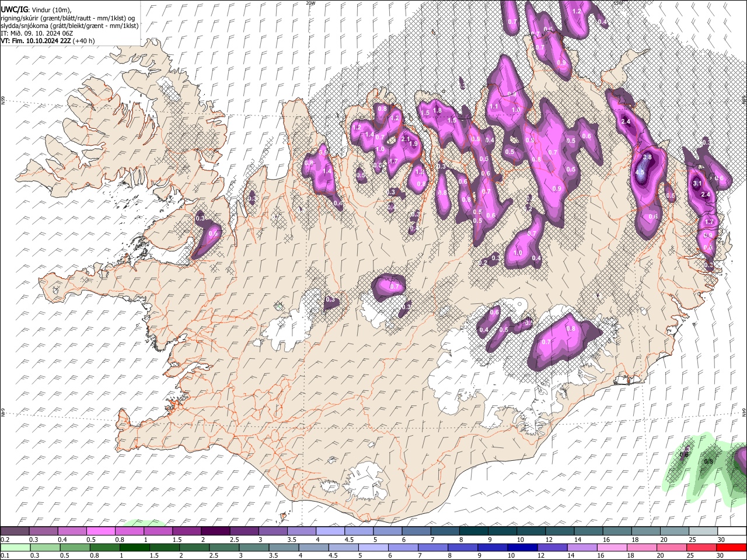Click the dark green swatch above 1 in lower scale

pos(134,547)
